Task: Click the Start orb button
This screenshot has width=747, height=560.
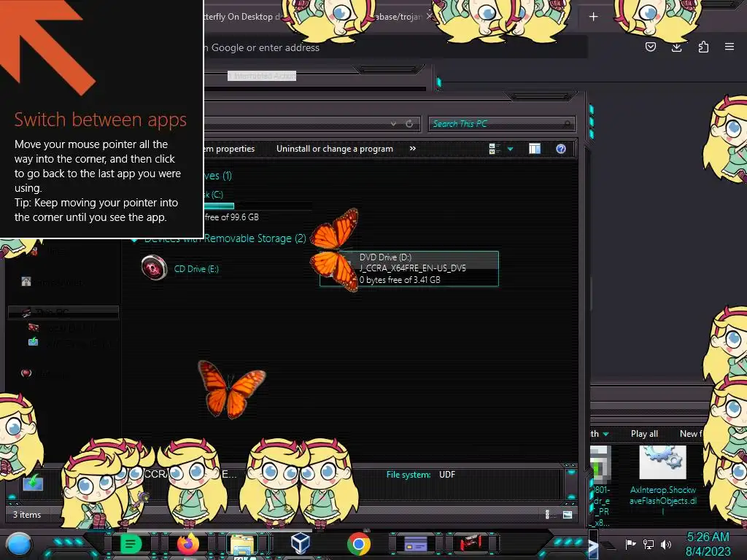Action: pyautogui.click(x=19, y=544)
